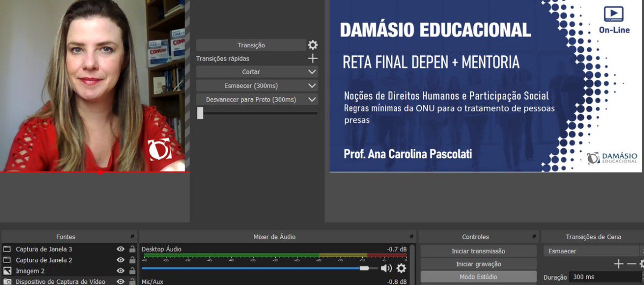
Task: Click the Desktop Áudio level meter
Action: (274, 256)
